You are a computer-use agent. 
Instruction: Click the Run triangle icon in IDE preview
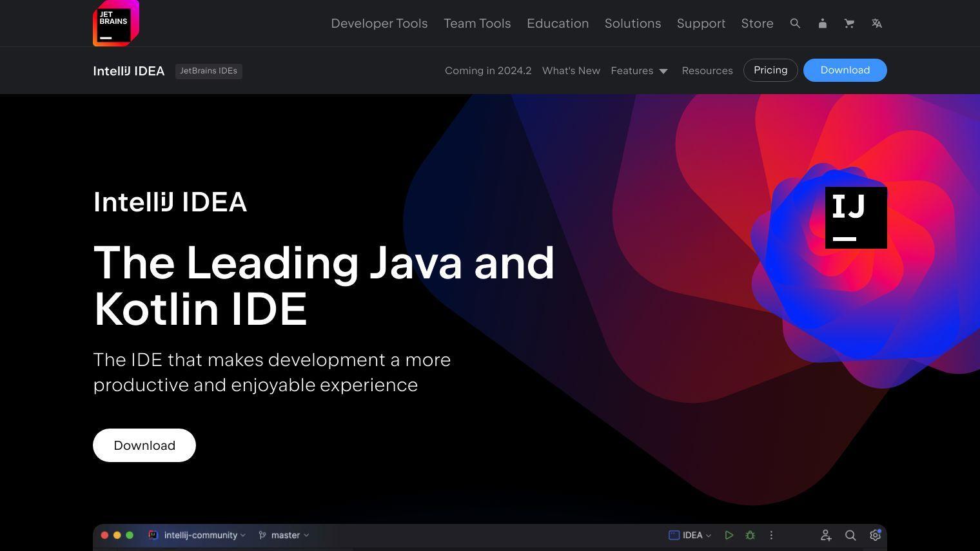tap(729, 535)
